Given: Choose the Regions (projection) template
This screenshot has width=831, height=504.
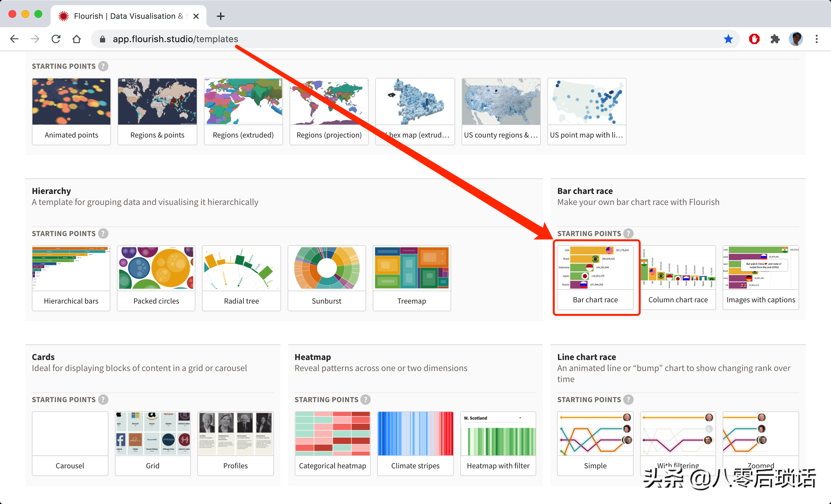Looking at the screenshot, I should point(329,112).
